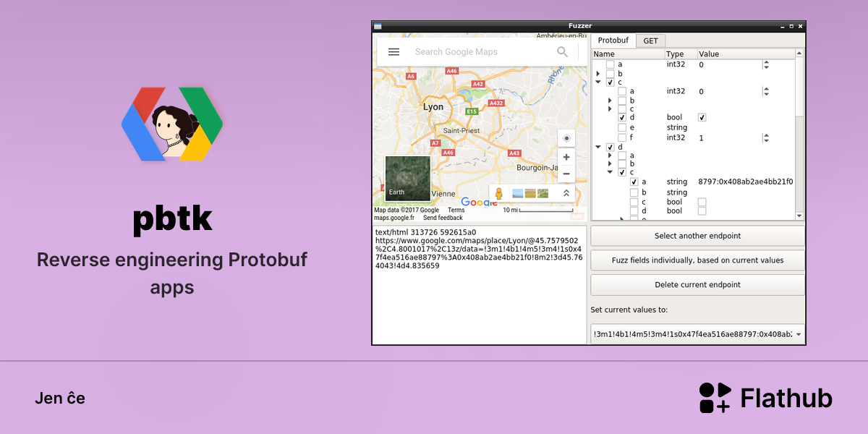Click 'Delete current endpoint' button
Viewport: 868px width, 434px height.
pos(697,285)
